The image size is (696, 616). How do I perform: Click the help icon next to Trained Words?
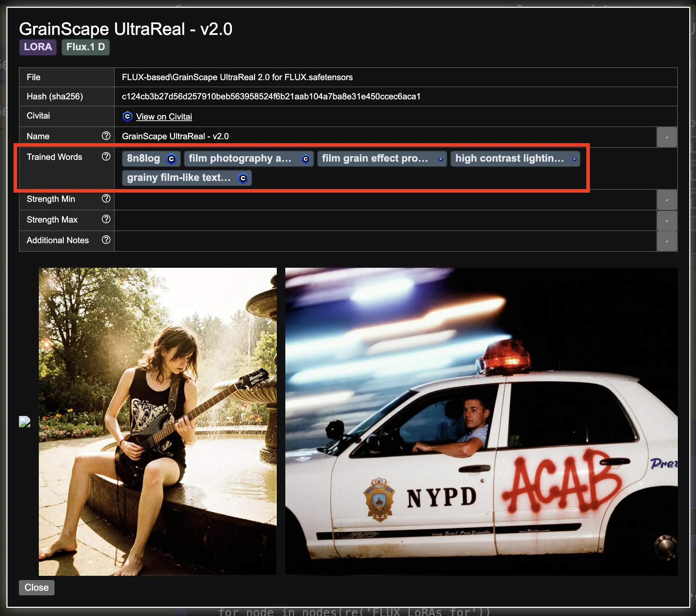(x=106, y=156)
